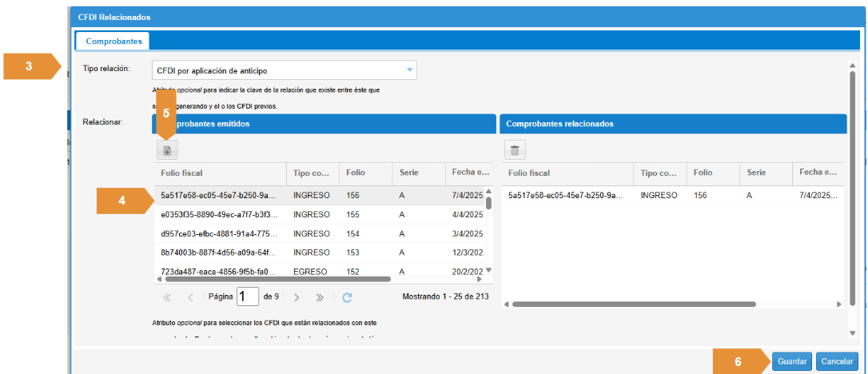Click scroll-down arrow of emitted vouchers list
The height and width of the screenshot is (374, 868).
pos(488,271)
